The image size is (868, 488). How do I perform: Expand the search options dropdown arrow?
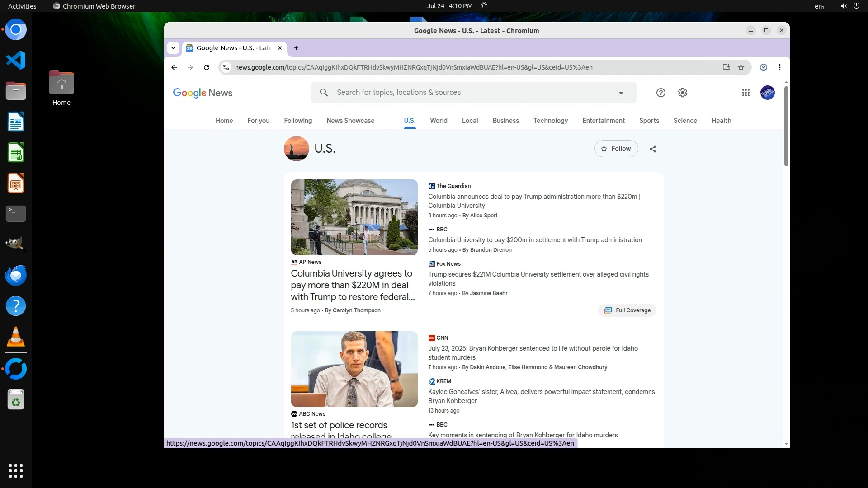click(621, 93)
